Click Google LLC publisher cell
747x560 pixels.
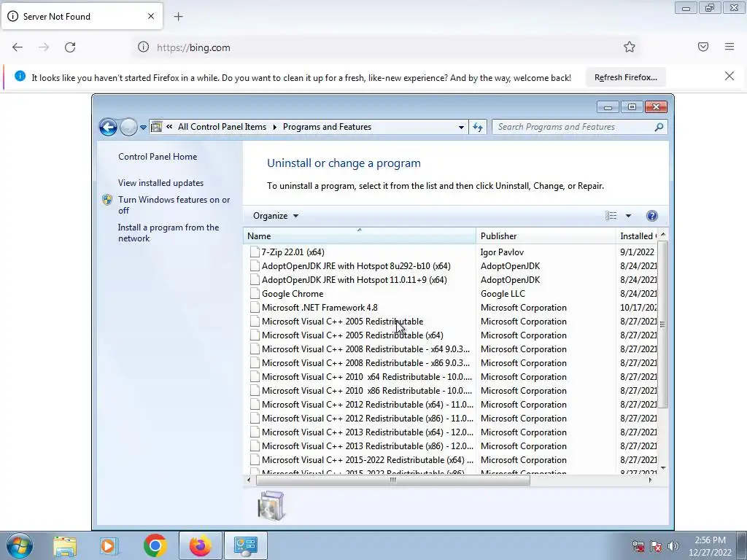(503, 293)
